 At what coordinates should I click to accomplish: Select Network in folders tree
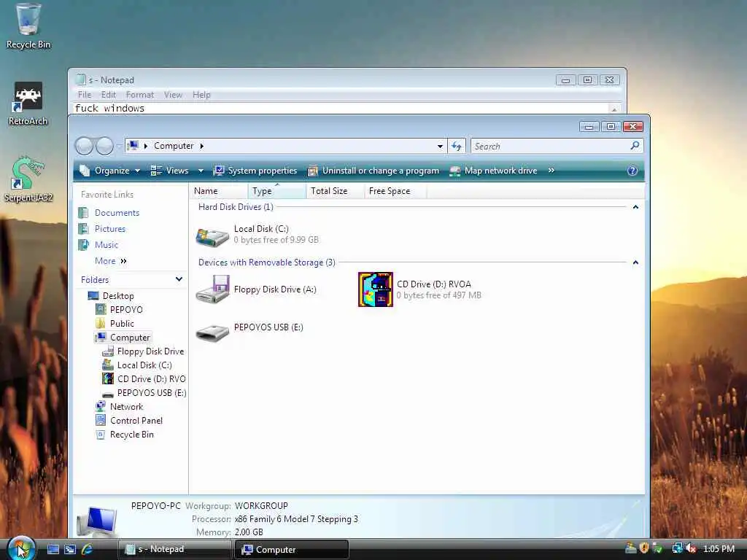(x=126, y=406)
